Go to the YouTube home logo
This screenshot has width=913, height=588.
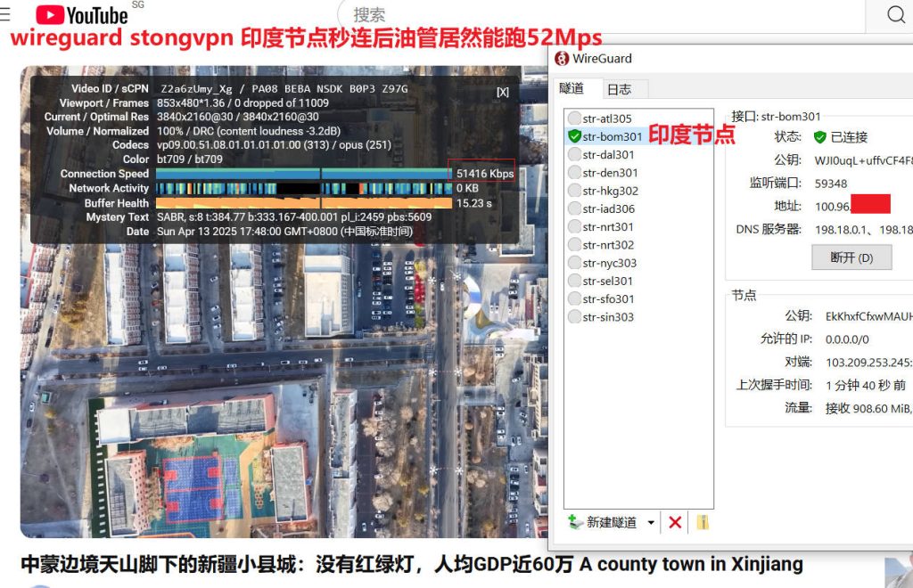[x=81, y=15]
